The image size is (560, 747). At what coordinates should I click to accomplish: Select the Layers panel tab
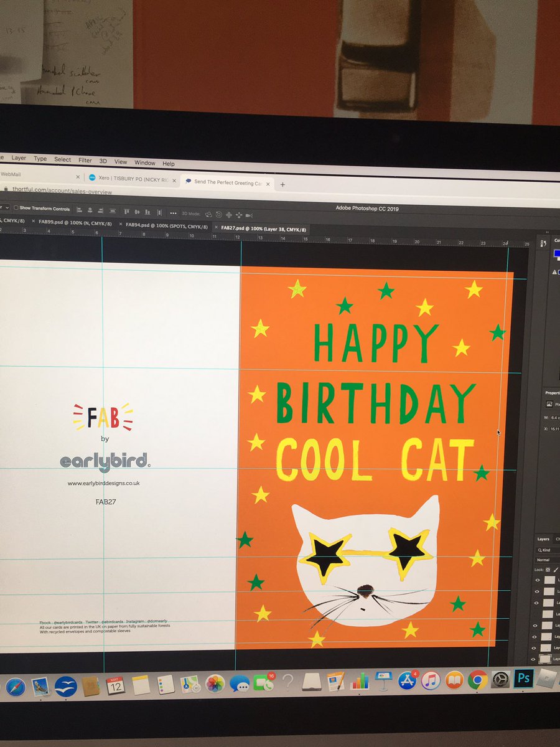coord(543,539)
